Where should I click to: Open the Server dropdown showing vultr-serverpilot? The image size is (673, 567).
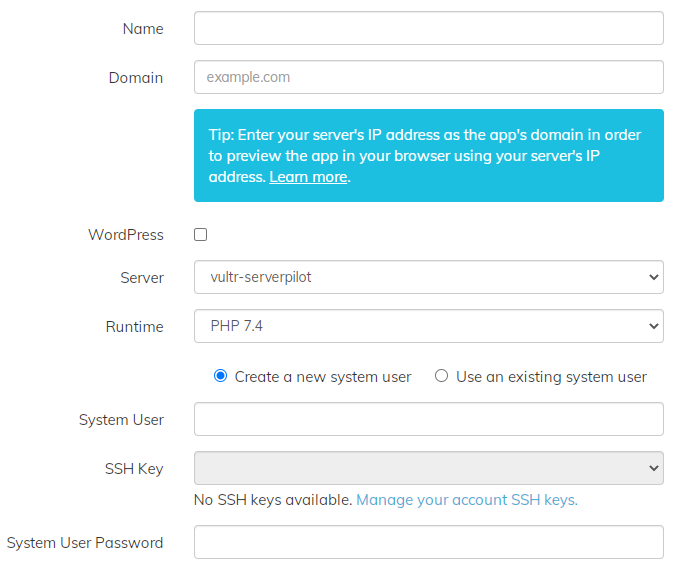click(428, 277)
